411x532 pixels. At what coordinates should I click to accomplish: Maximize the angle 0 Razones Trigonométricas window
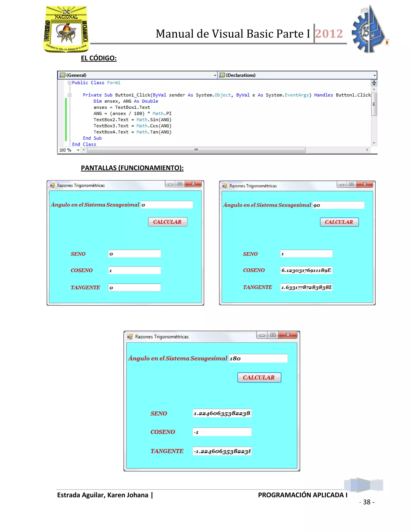[x=180, y=184]
